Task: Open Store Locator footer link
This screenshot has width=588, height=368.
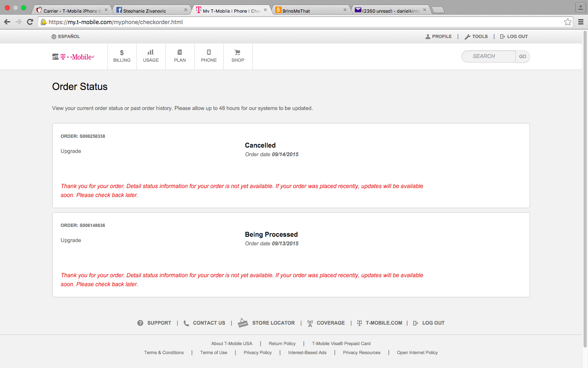Action: pyautogui.click(x=274, y=323)
